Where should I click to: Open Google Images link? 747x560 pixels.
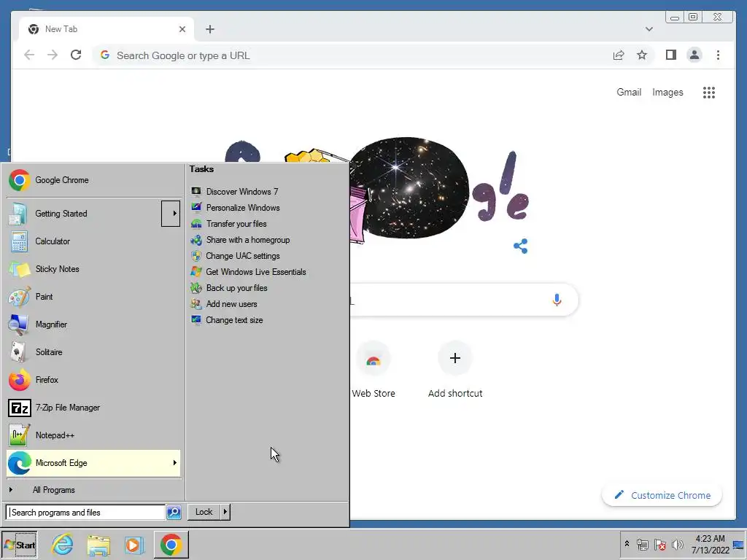point(667,93)
